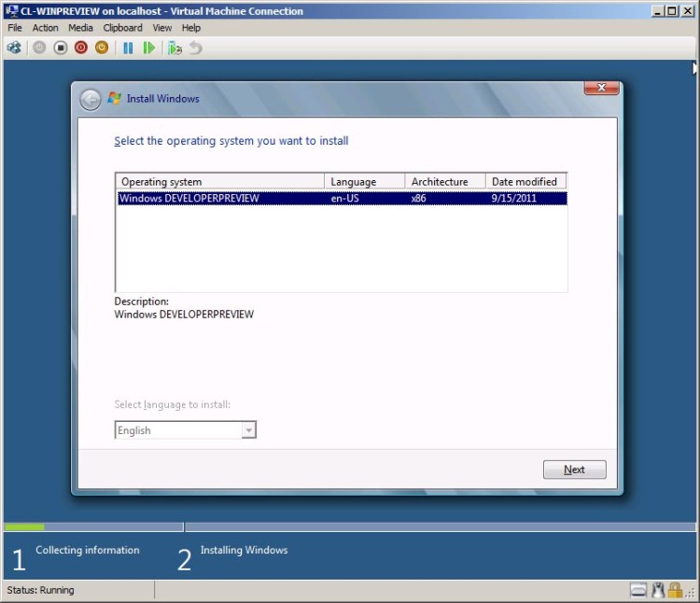Open the File menu
The height and width of the screenshot is (603, 700).
[15, 28]
